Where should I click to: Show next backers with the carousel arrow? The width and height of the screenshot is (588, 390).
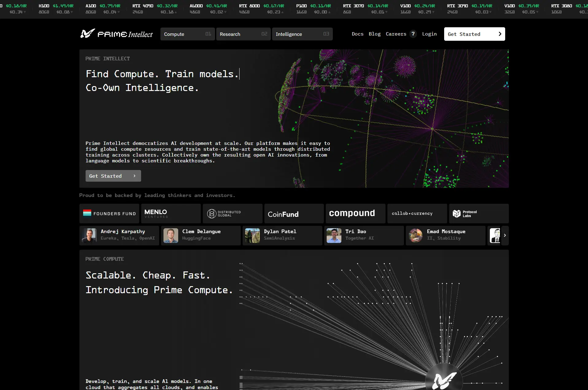point(505,235)
